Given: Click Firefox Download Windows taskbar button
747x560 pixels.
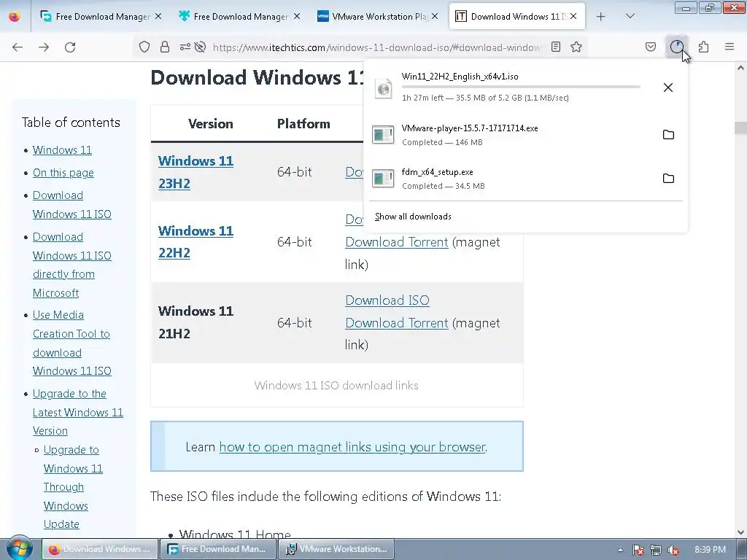Looking at the screenshot, I should 99,549.
